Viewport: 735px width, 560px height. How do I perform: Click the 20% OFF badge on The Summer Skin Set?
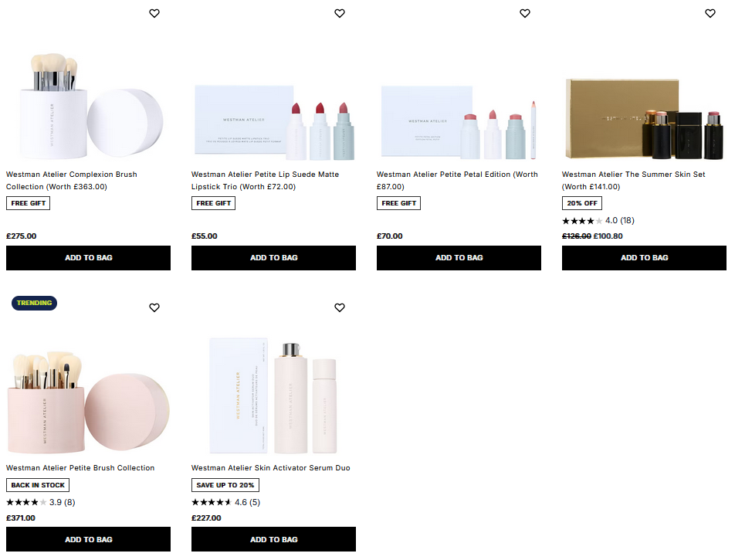coord(582,202)
